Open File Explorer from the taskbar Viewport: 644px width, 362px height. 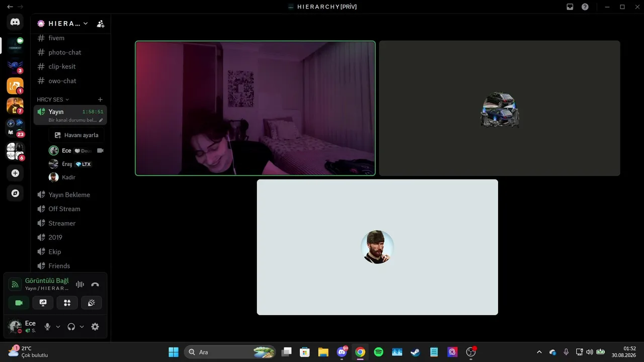click(x=323, y=352)
